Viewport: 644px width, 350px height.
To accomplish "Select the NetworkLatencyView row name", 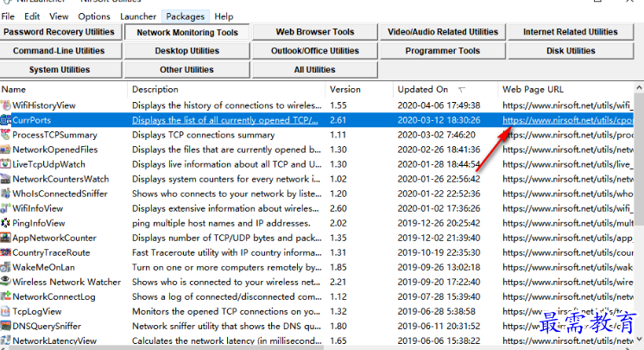I will click(x=54, y=341).
